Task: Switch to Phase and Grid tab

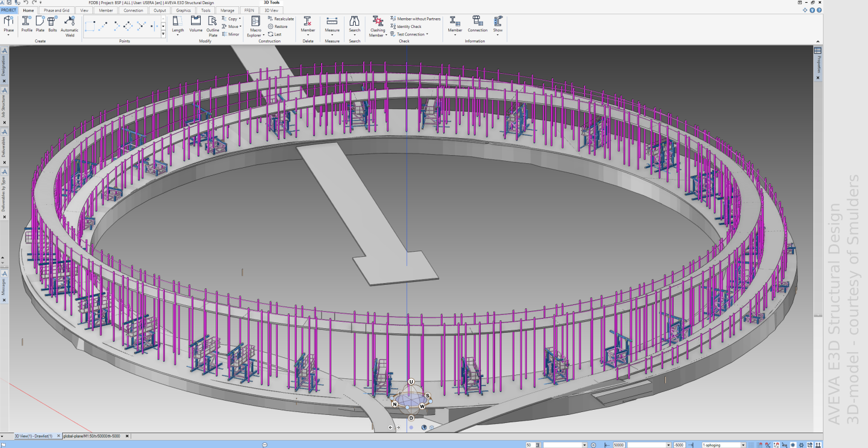Action: pyautogui.click(x=56, y=10)
